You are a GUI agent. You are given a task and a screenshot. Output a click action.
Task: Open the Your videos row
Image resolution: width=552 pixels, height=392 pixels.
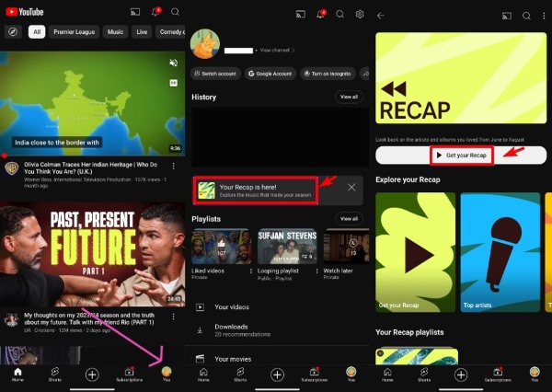pyautogui.click(x=277, y=307)
